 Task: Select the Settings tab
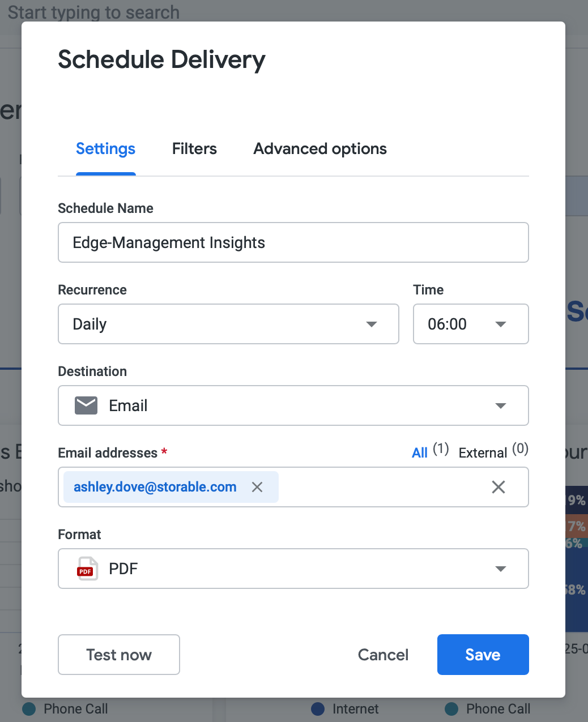(106, 149)
